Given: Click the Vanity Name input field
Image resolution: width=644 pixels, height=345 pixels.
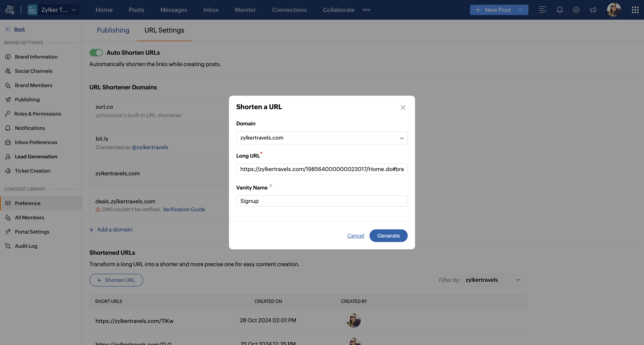Looking at the screenshot, I should click(322, 201).
